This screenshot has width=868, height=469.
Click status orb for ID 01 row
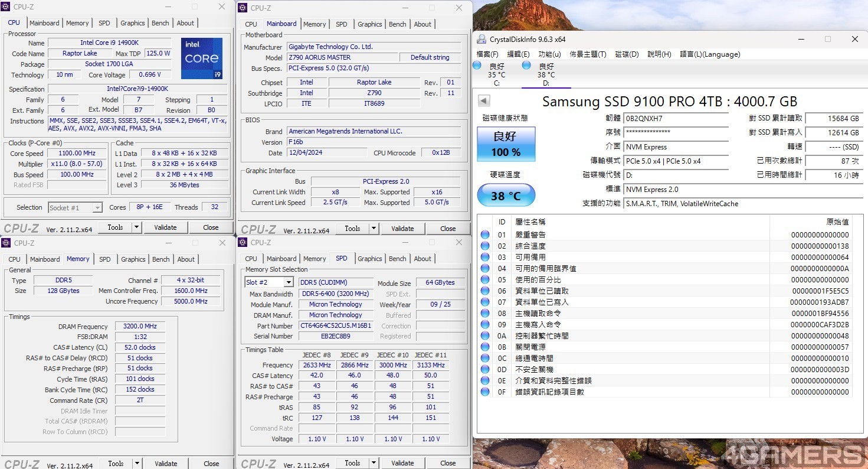(485, 234)
